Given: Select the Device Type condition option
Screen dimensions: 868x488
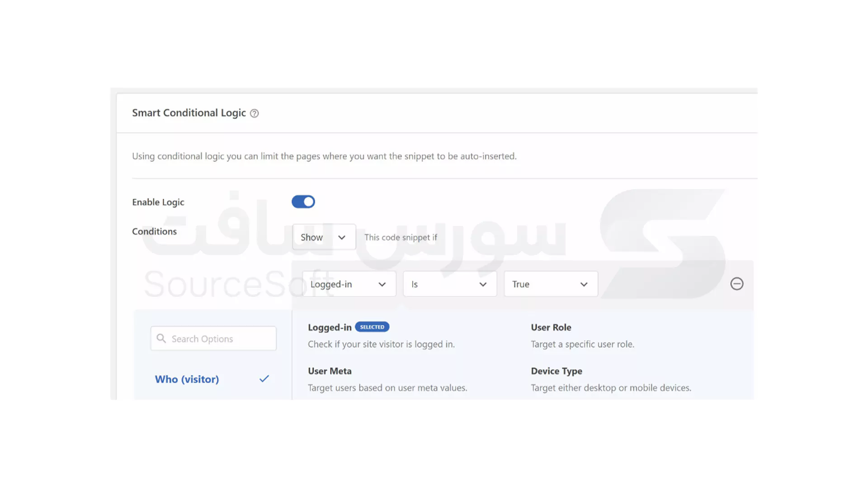Looking at the screenshot, I should 557,371.
